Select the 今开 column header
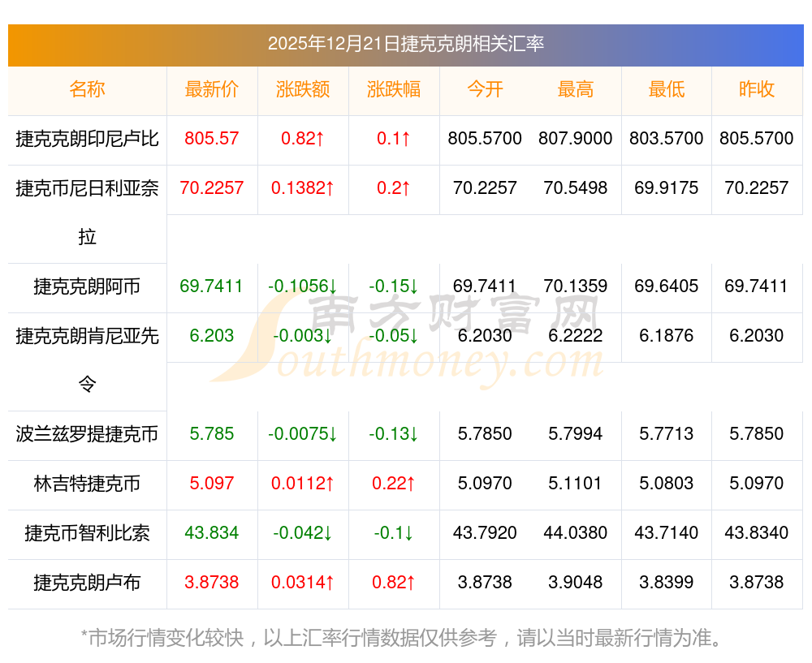The width and height of the screenshot is (812, 663). pos(485,89)
